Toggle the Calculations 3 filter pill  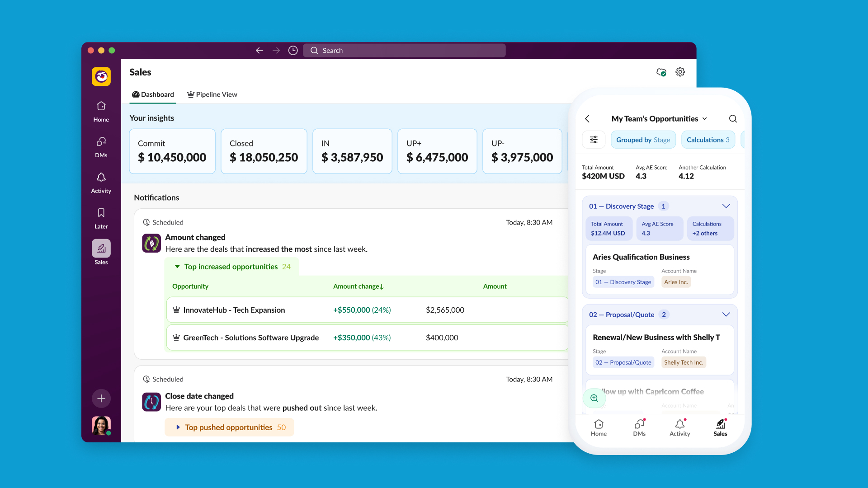click(x=708, y=140)
